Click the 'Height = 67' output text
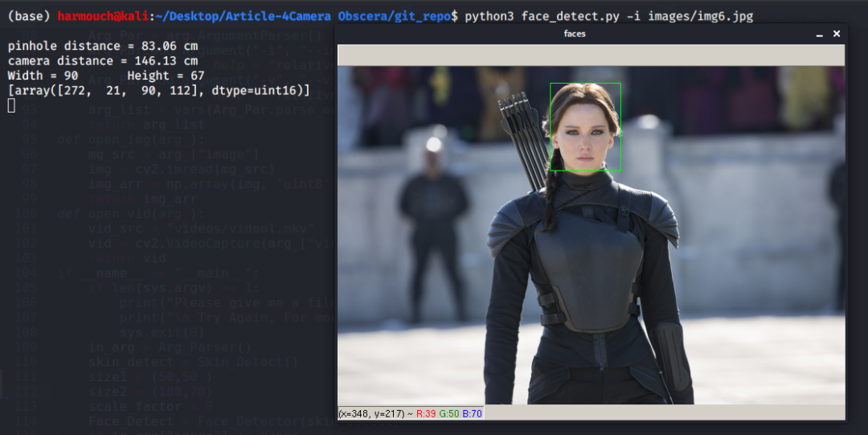 point(166,76)
